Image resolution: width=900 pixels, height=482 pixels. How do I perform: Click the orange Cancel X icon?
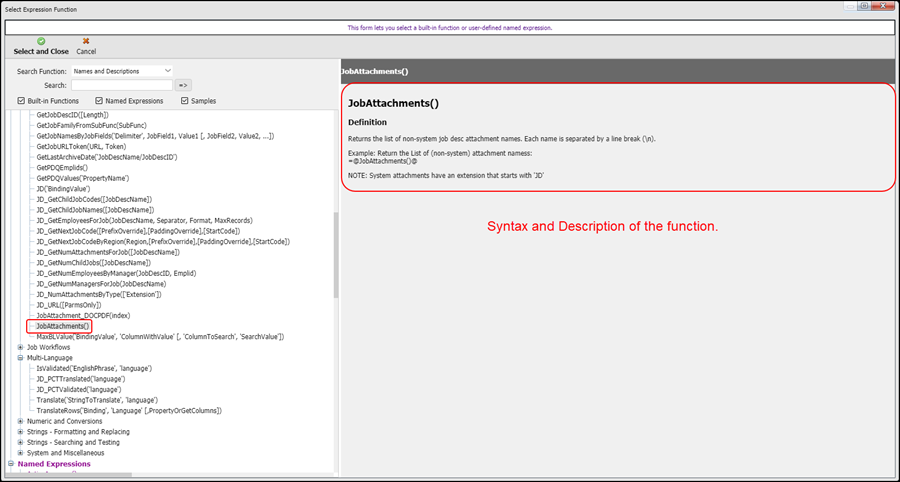86,41
